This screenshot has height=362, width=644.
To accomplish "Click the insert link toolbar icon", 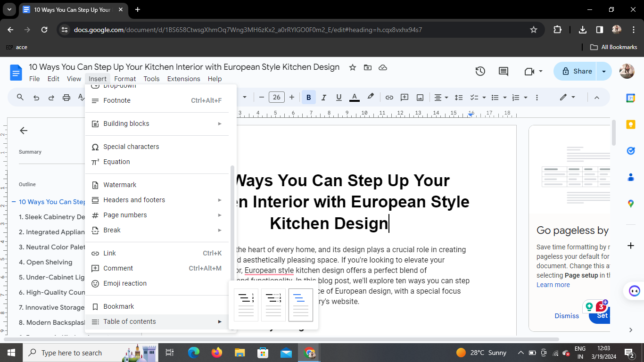I will click(389, 98).
